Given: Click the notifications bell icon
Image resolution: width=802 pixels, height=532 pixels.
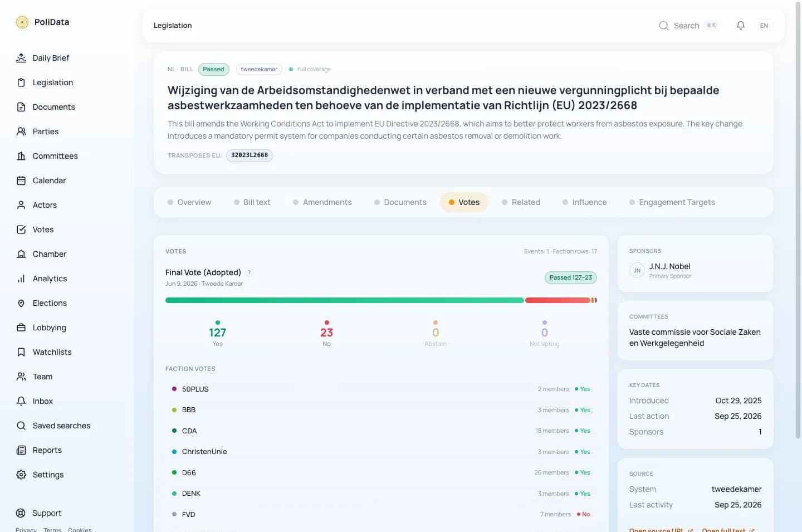Looking at the screenshot, I should [741, 26].
